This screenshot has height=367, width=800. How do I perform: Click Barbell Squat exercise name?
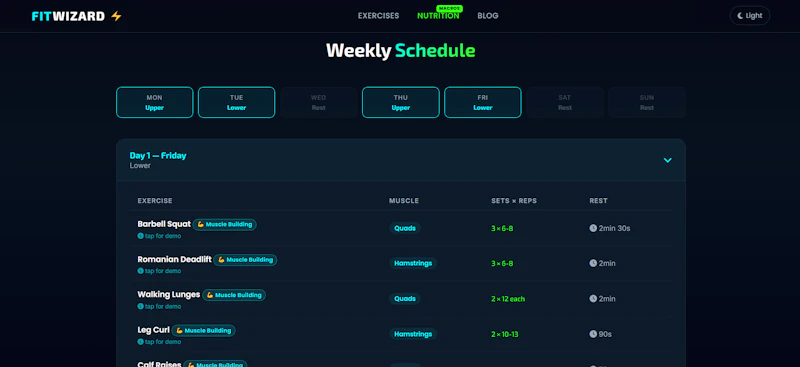click(x=164, y=224)
